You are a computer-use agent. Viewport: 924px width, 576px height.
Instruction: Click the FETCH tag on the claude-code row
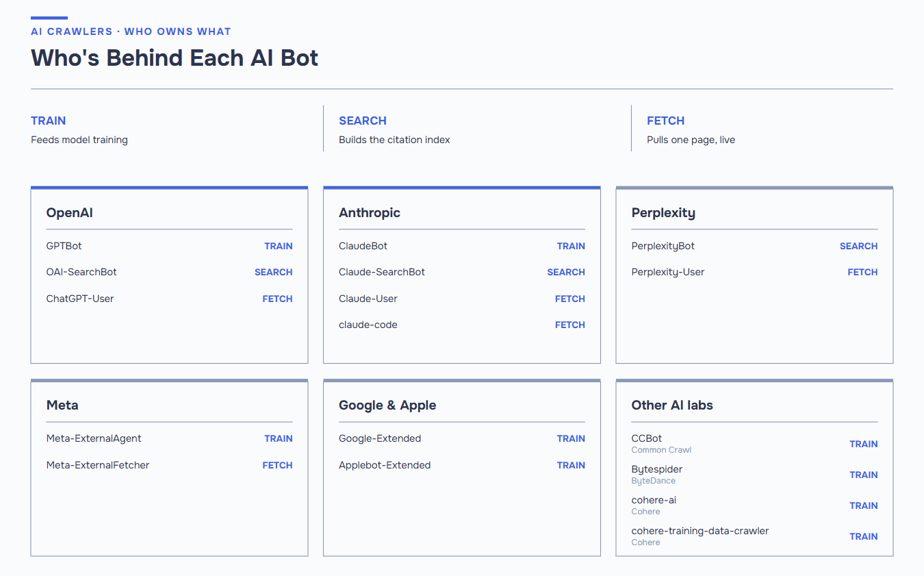pos(570,325)
